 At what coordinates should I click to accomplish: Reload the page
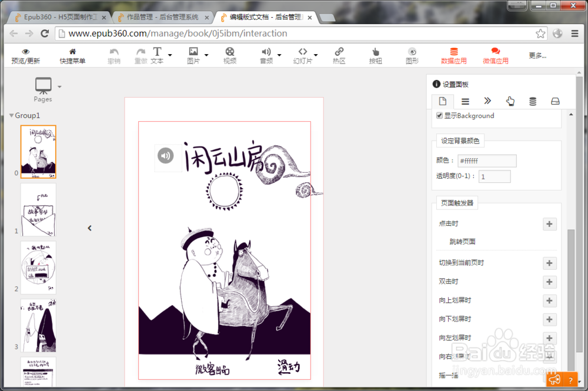(45, 34)
